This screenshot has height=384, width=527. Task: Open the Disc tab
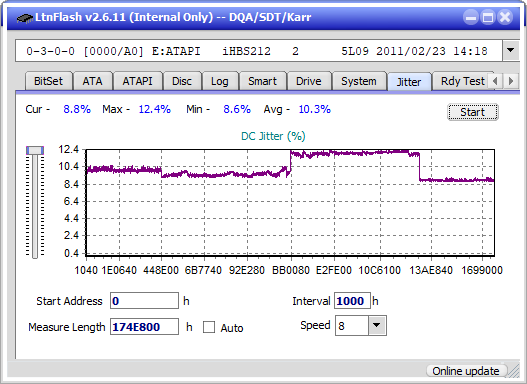[182, 81]
